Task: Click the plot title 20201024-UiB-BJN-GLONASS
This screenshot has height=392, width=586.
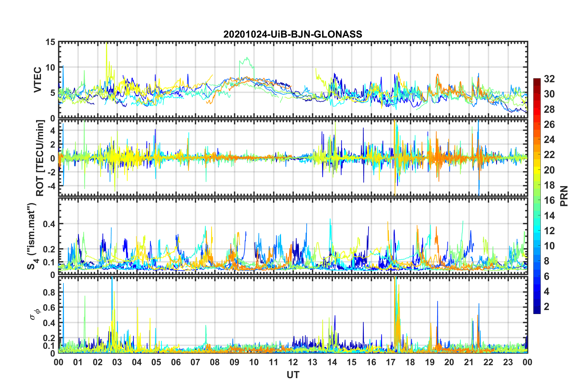Action: 293,34
